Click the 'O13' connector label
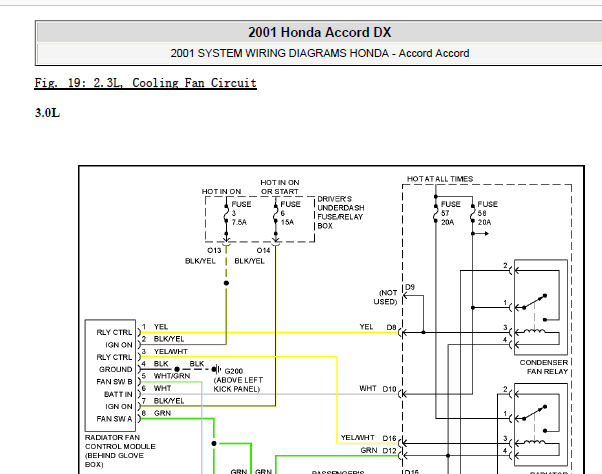The width and height of the screenshot is (602, 474). tap(214, 251)
